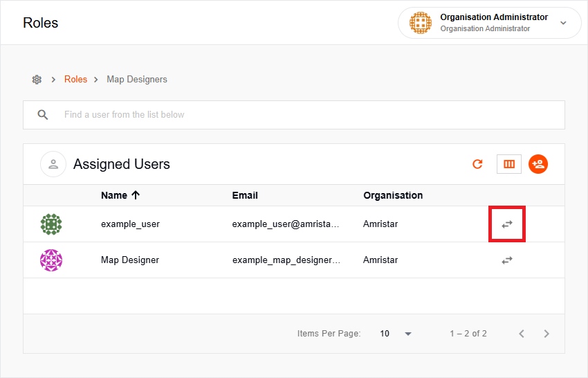Refresh the Assigned Users list

477,164
